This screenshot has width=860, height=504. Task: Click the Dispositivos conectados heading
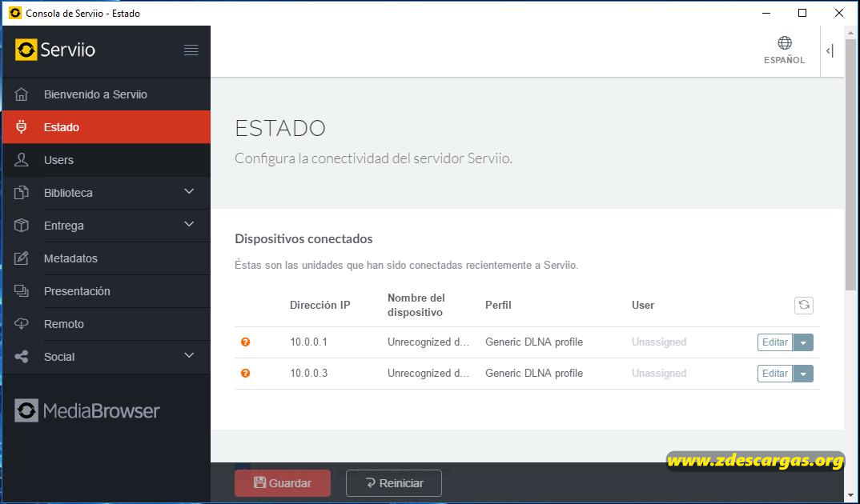pos(303,239)
